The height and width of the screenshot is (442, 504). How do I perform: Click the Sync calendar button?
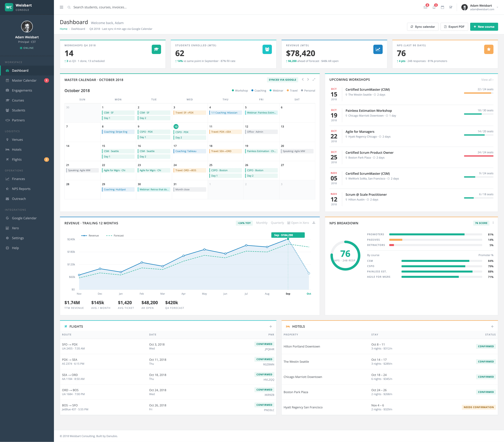(423, 27)
